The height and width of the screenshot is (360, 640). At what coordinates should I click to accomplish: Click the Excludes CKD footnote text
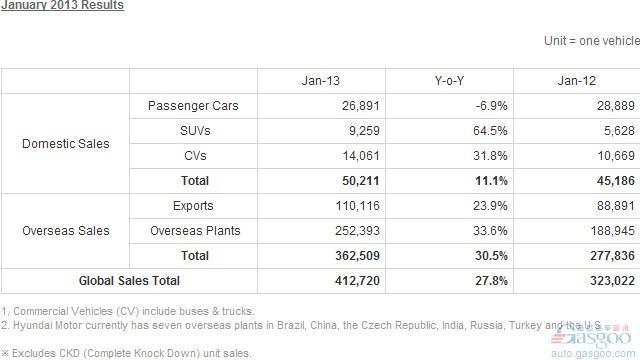tap(126, 353)
